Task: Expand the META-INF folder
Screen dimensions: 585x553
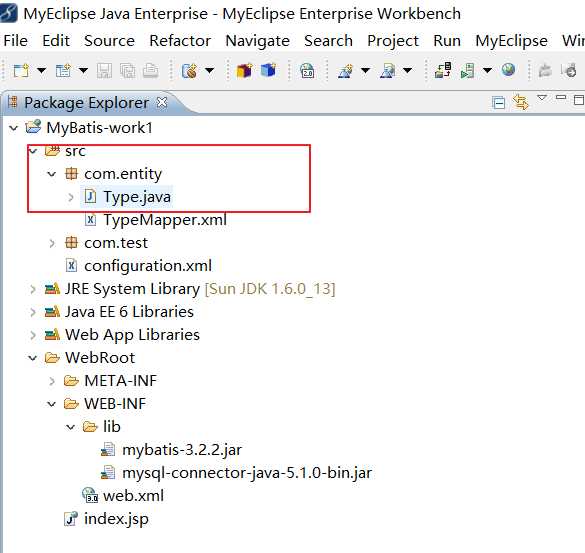Action: pos(52,381)
